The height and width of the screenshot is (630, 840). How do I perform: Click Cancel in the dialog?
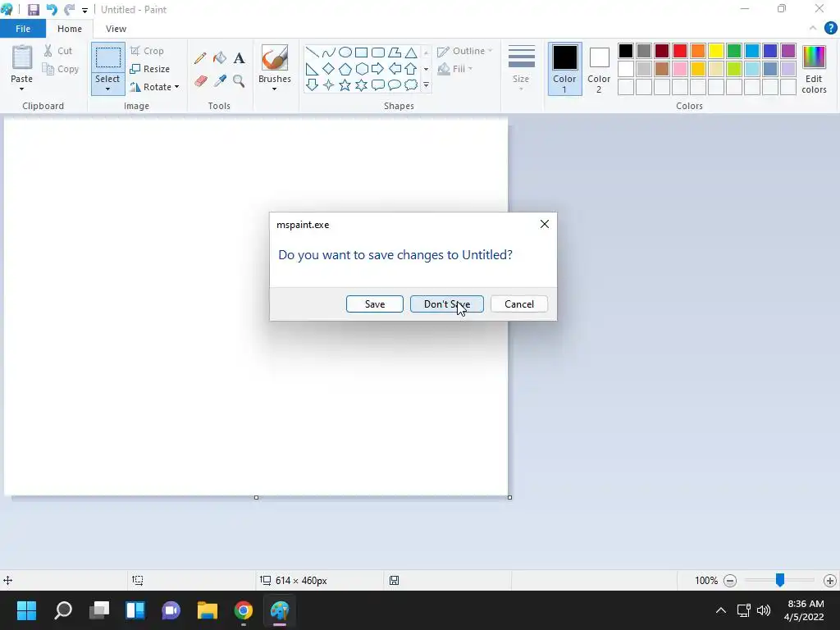tap(519, 304)
